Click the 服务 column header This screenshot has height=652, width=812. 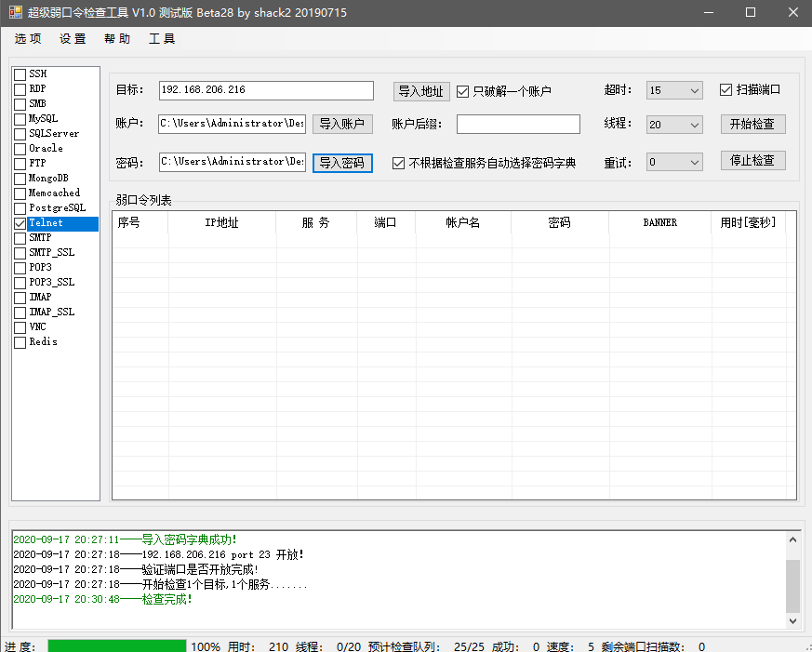pyautogui.click(x=316, y=222)
